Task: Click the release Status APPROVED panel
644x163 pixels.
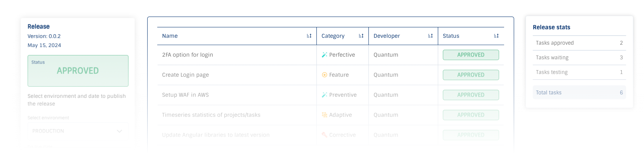Action: coord(78,71)
